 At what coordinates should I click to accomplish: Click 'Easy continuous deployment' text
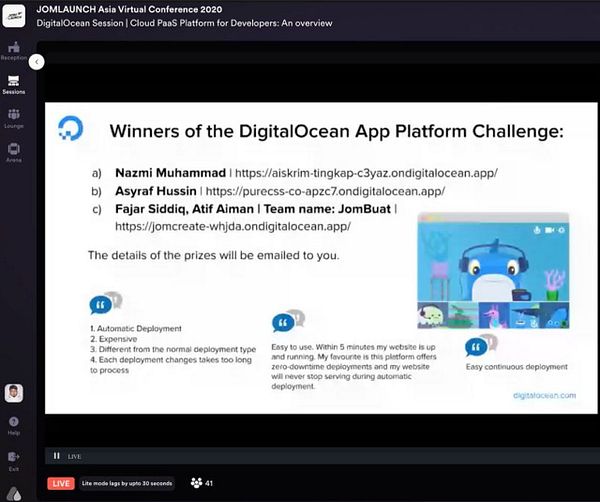517,367
